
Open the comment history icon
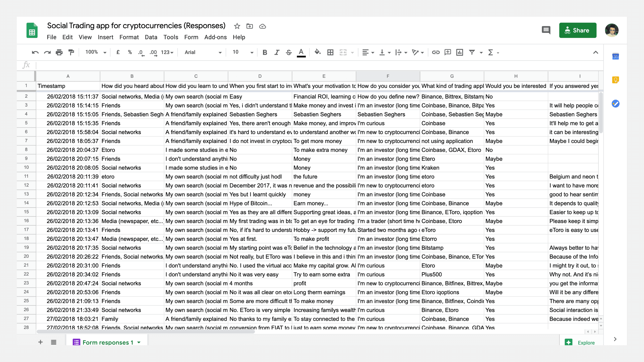546,30
